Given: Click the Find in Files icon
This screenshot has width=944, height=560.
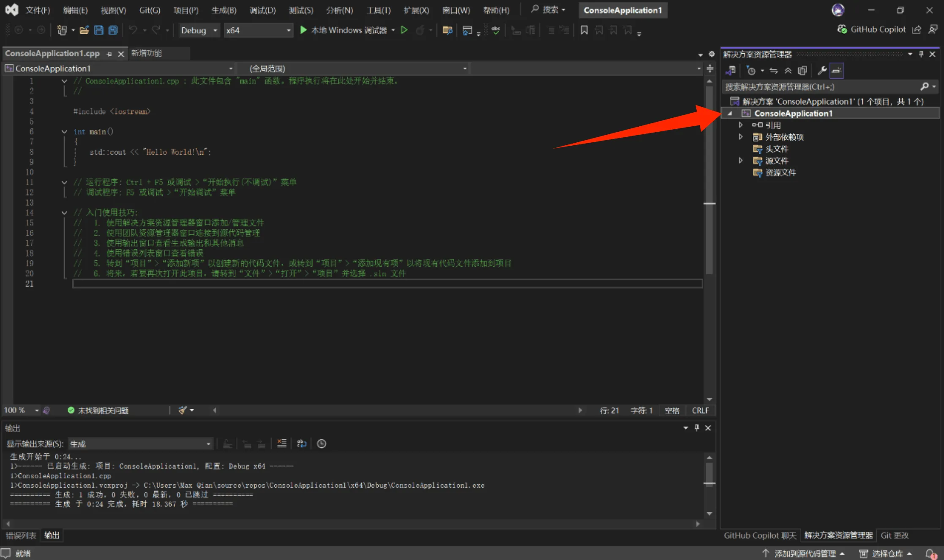Looking at the screenshot, I should point(447,30).
